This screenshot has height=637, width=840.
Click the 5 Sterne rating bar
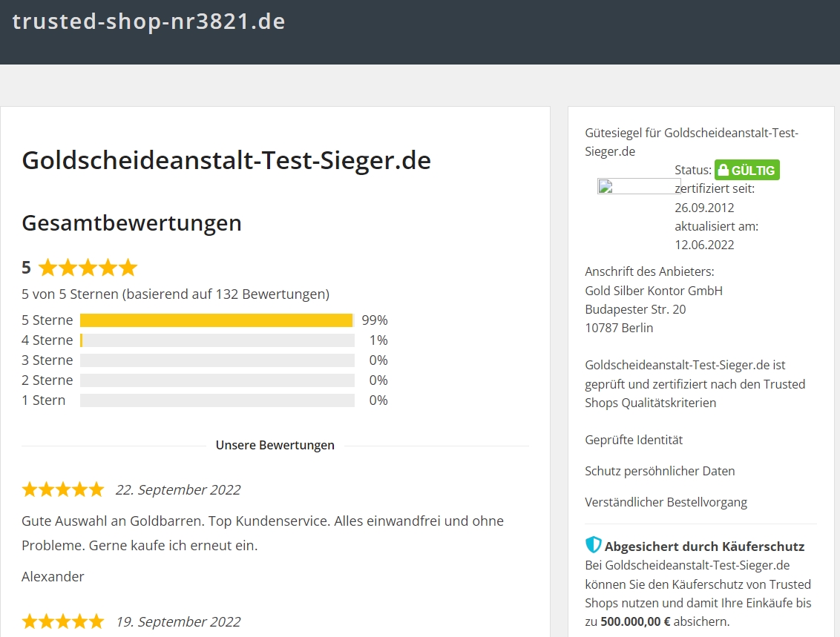coord(217,320)
